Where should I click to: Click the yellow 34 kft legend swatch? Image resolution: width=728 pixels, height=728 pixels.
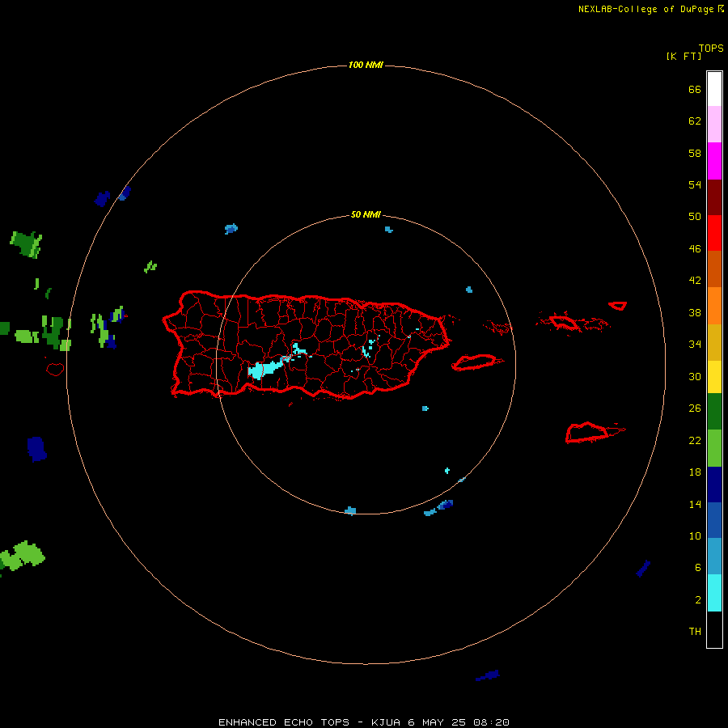click(714, 377)
